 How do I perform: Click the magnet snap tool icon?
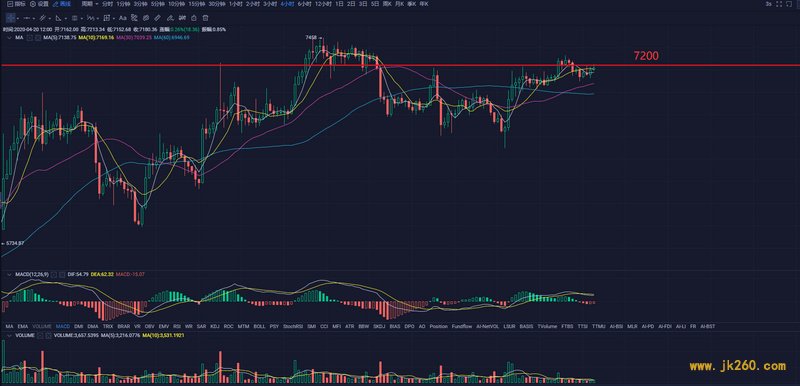click(x=134, y=18)
